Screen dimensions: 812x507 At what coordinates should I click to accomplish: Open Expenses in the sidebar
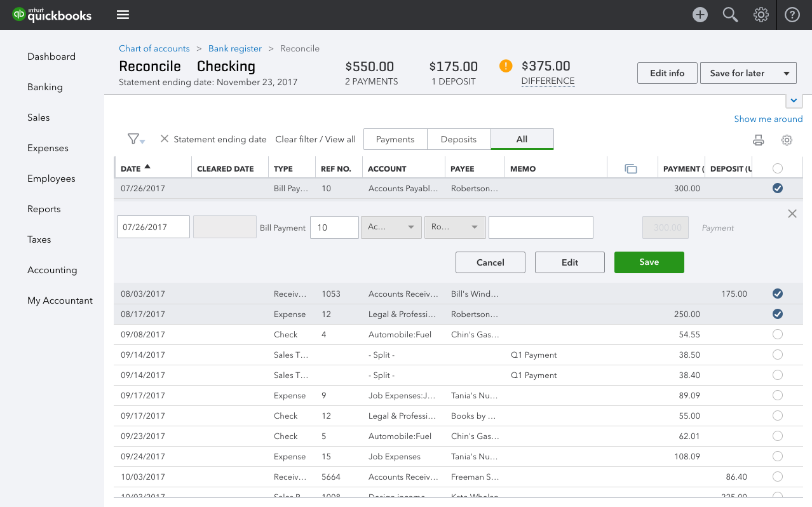[x=48, y=148]
